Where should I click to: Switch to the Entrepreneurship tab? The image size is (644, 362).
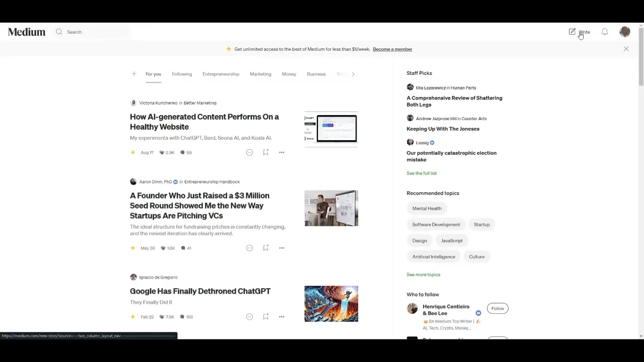coord(221,74)
